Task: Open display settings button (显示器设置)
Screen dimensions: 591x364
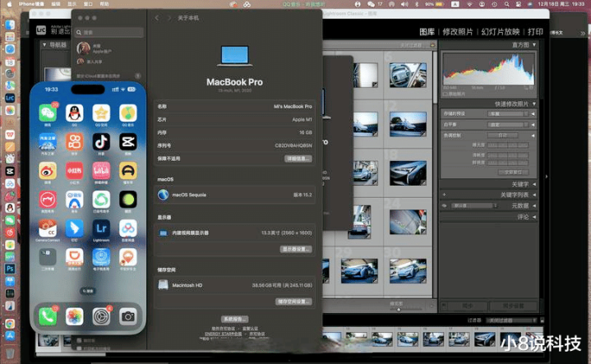Action: click(x=296, y=249)
